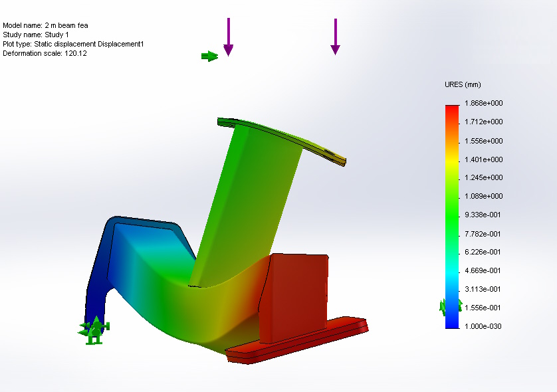This screenshot has width=557, height=392.
Task: Click the left purple load arrow
Action: pos(228,37)
